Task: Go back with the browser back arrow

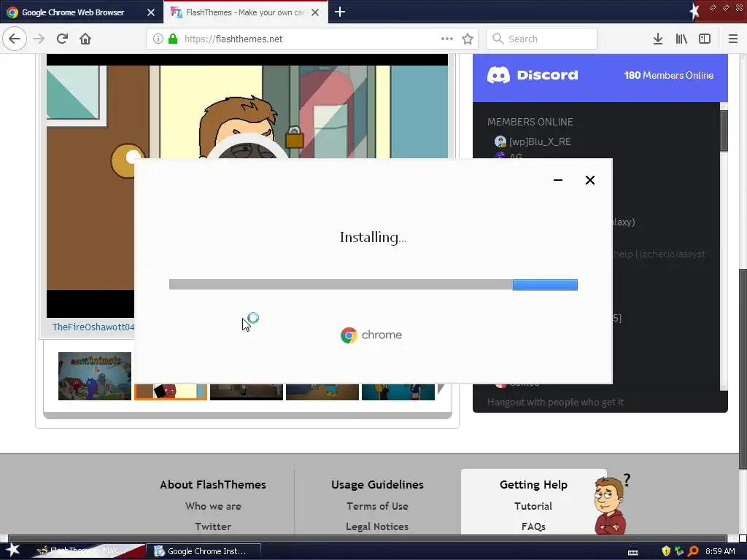Action: (15, 39)
